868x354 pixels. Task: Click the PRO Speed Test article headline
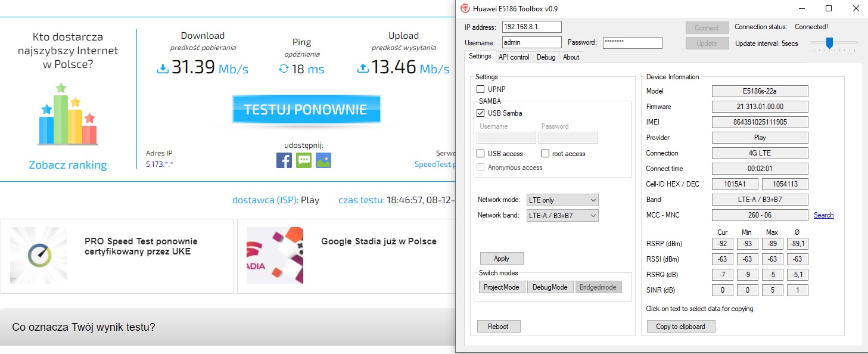point(141,247)
